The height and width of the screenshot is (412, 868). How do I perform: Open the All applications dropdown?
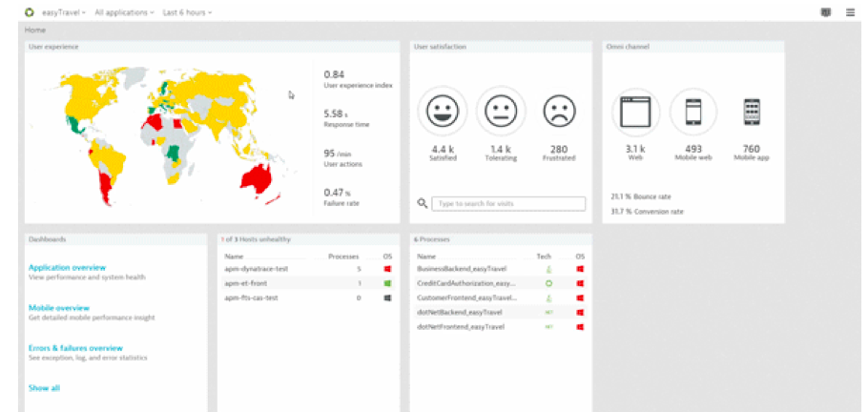tap(125, 12)
